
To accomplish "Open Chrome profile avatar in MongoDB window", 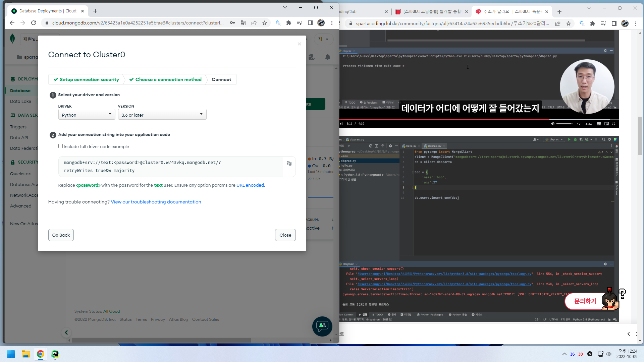I will point(321,23).
